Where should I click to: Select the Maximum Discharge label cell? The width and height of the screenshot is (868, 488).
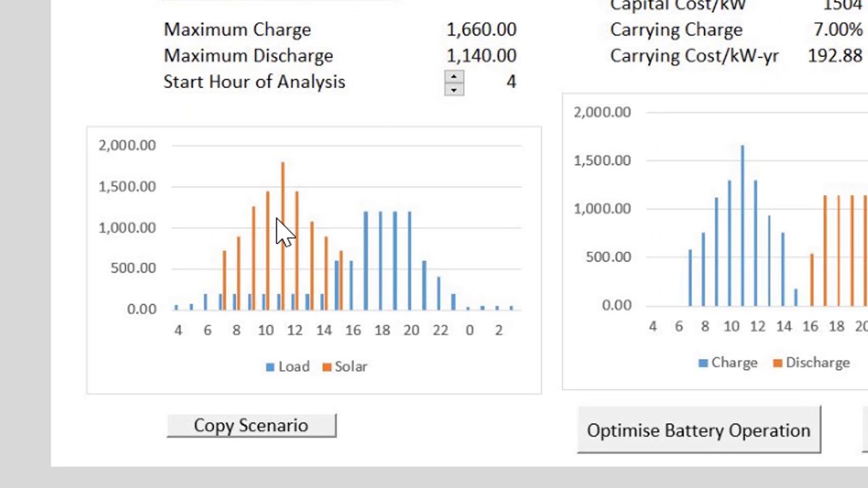(248, 56)
